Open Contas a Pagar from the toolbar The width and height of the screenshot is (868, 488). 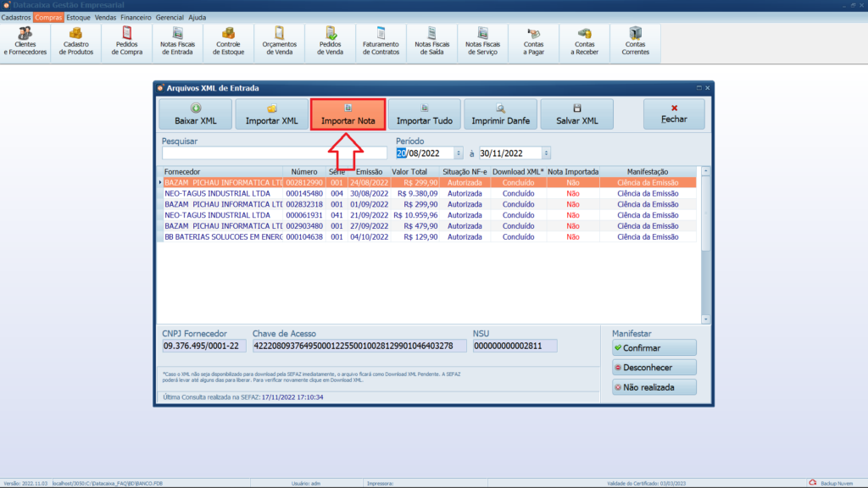tap(534, 42)
